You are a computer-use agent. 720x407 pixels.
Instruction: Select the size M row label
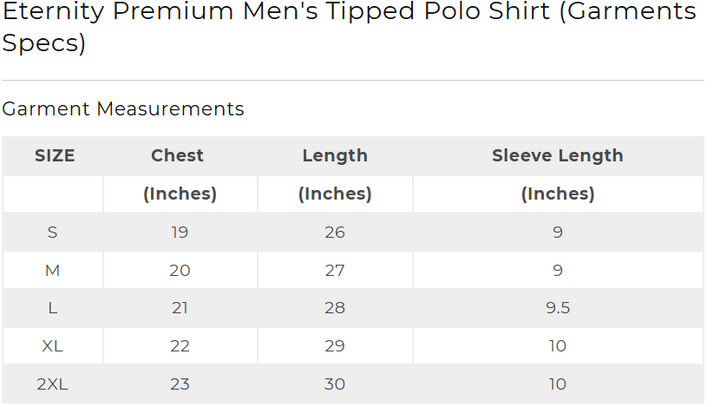tap(52, 270)
